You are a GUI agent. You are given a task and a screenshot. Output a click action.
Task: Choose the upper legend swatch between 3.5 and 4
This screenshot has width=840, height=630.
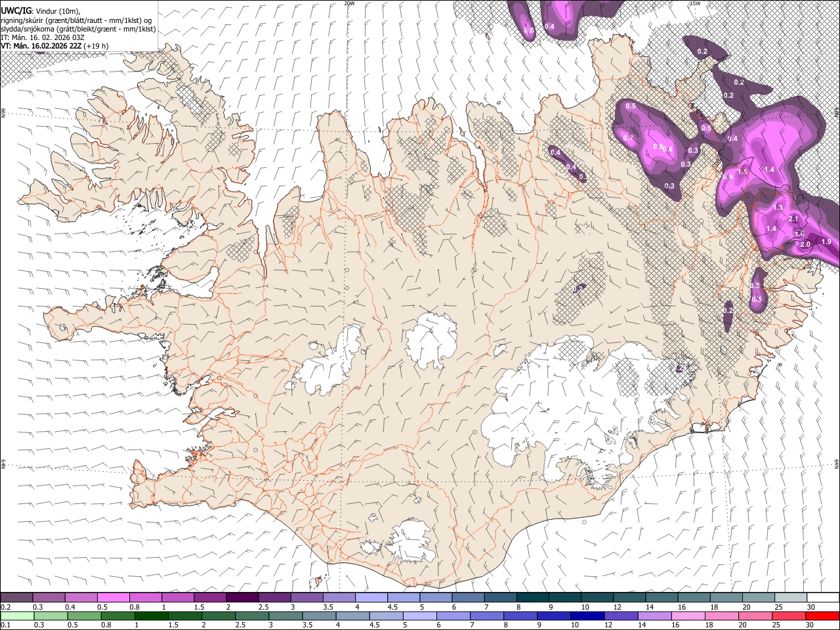click(339, 597)
